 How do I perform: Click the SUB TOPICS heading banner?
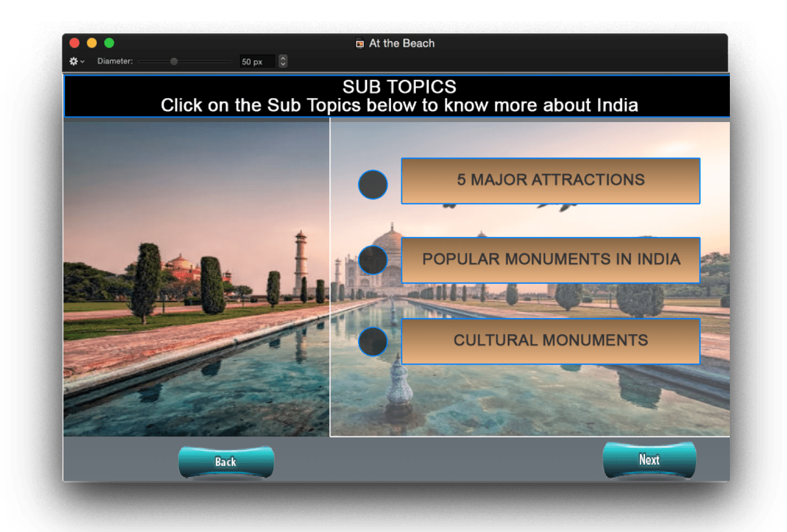397,96
